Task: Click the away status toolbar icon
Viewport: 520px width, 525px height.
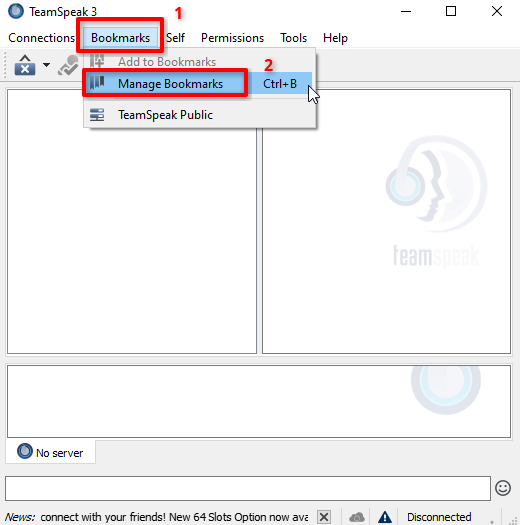Action: (x=69, y=65)
